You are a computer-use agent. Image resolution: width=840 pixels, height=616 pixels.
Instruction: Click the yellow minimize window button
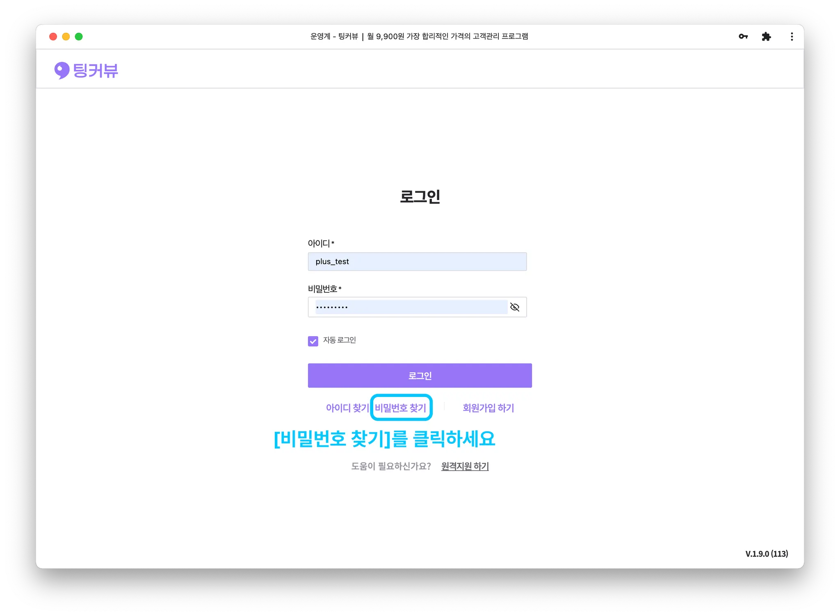pos(66,37)
